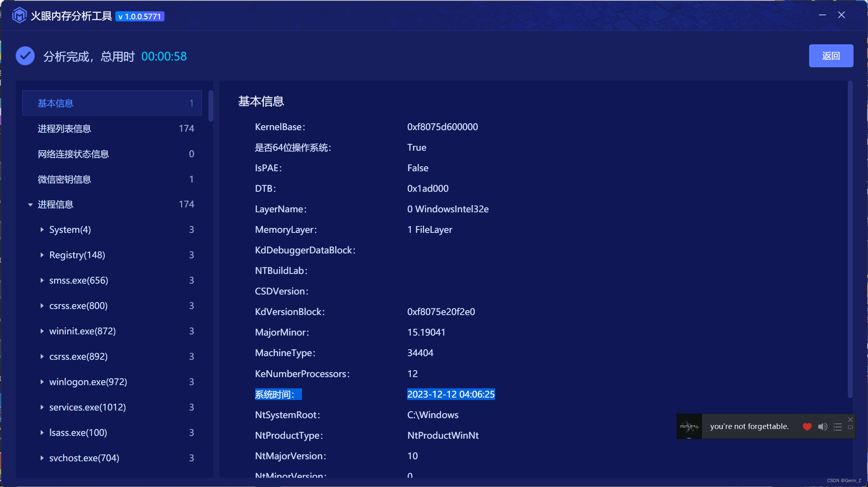Viewport: 868px width, 487px height.
Task: Select the services.exe(1012) tree item
Action: pos(87,407)
